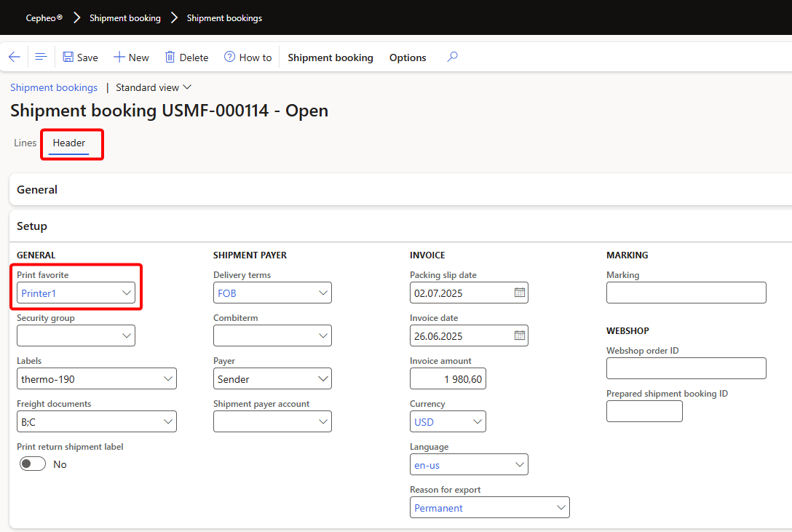Click the search magnifier icon
The image size is (792, 532).
coord(452,57)
